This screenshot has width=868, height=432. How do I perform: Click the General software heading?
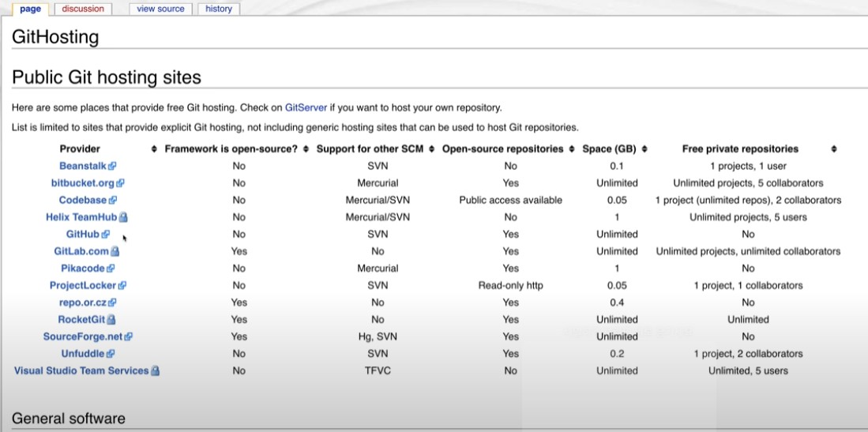click(69, 418)
